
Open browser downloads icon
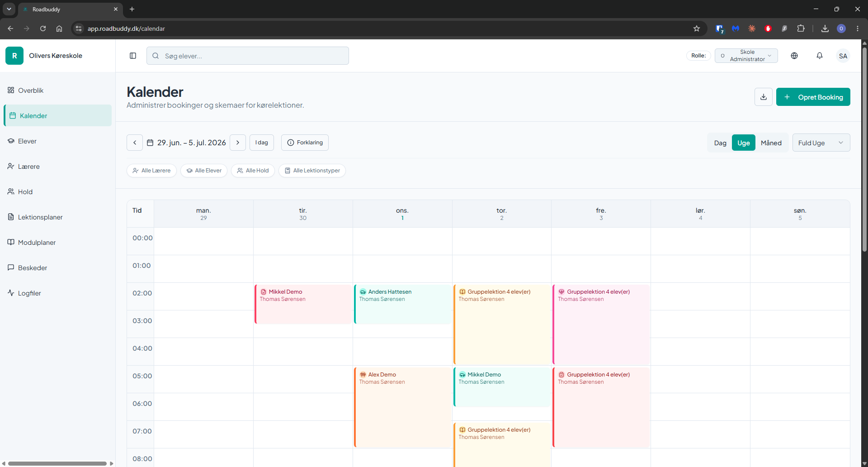click(825, 29)
